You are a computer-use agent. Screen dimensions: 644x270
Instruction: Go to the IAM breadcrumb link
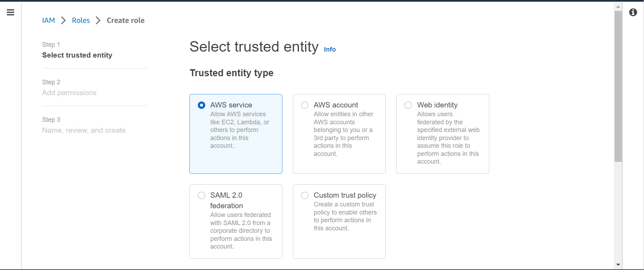point(48,20)
